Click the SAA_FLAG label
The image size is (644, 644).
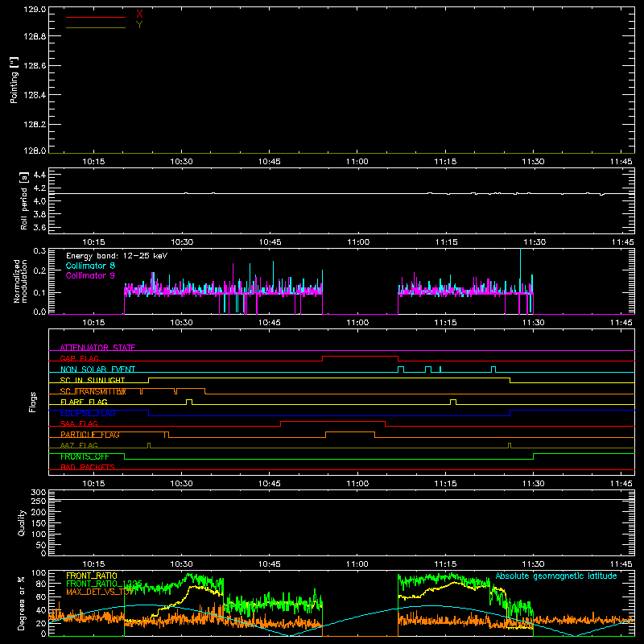point(79,423)
